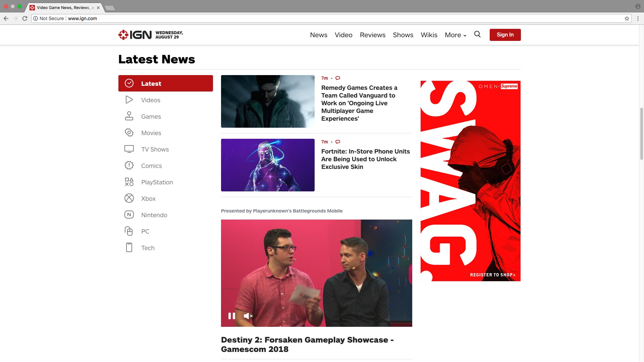The width and height of the screenshot is (644, 362).
Task: Open Fortnite In-Store Phone Units article
Action: 365,159
